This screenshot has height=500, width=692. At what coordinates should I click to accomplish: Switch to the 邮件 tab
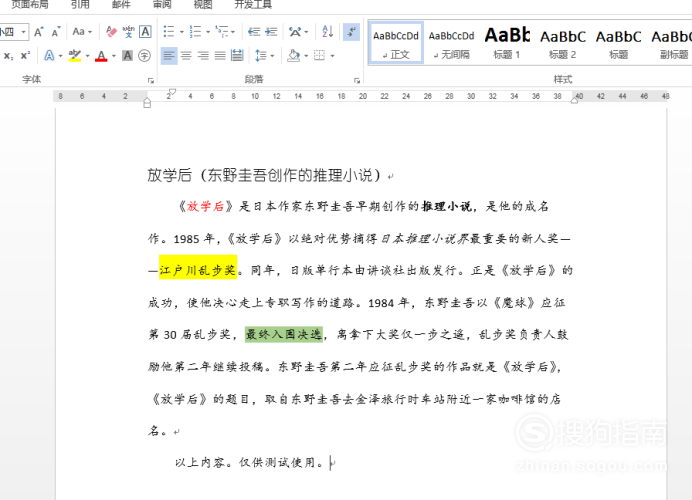coord(121,4)
